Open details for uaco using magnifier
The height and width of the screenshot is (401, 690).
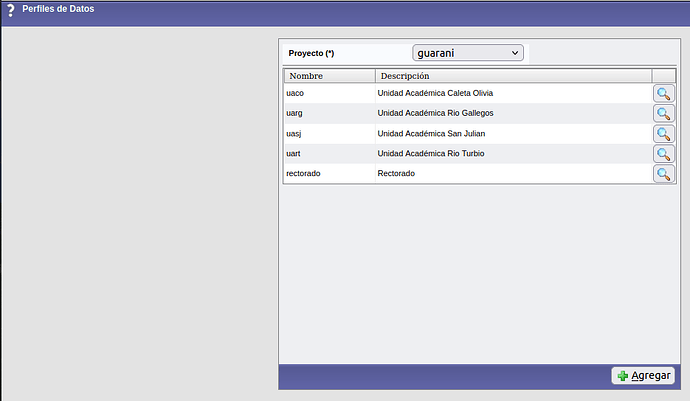click(664, 94)
